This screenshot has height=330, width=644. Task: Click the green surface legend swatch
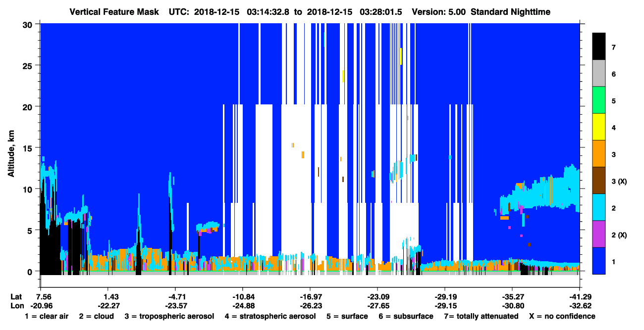coord(599,100)
